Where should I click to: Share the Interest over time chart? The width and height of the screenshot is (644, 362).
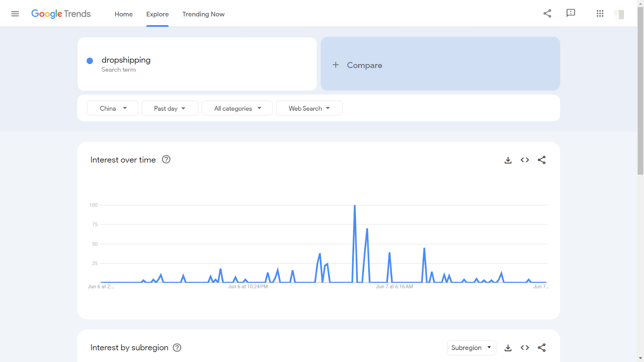coord(542,160)
